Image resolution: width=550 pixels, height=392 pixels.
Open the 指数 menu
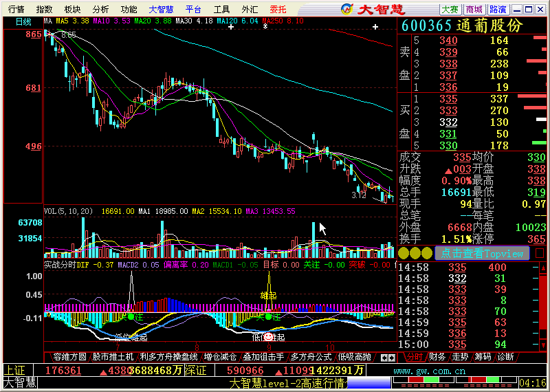click(x=44, y=9)
